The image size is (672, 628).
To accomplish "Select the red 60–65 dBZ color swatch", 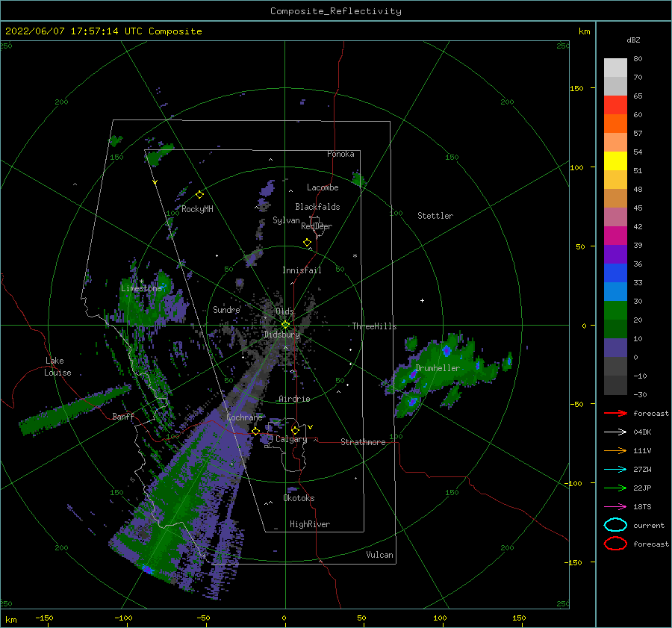I will (x=615, y=105).
